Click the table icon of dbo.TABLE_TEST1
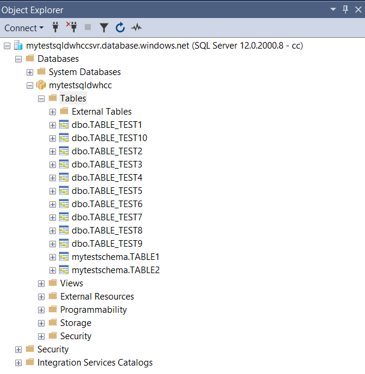The height and width of the screenshot is (374, 365). [x=64, y=125]
